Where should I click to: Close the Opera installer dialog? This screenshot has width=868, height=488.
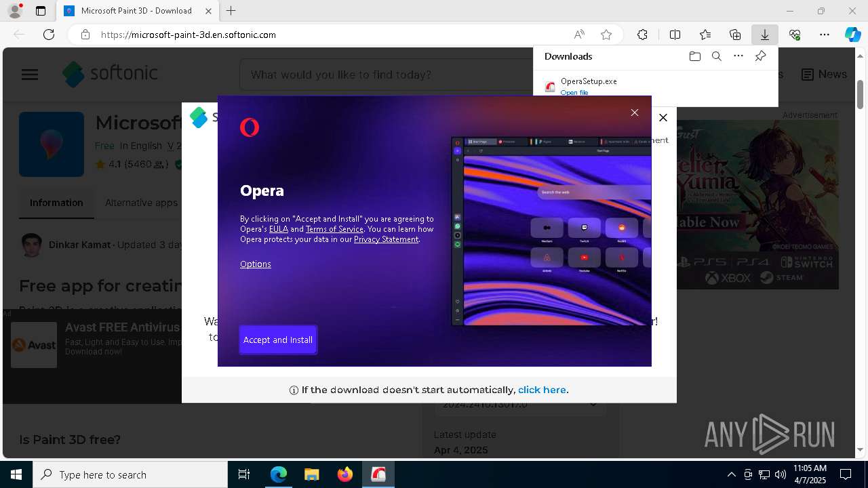tap(635, 113)
